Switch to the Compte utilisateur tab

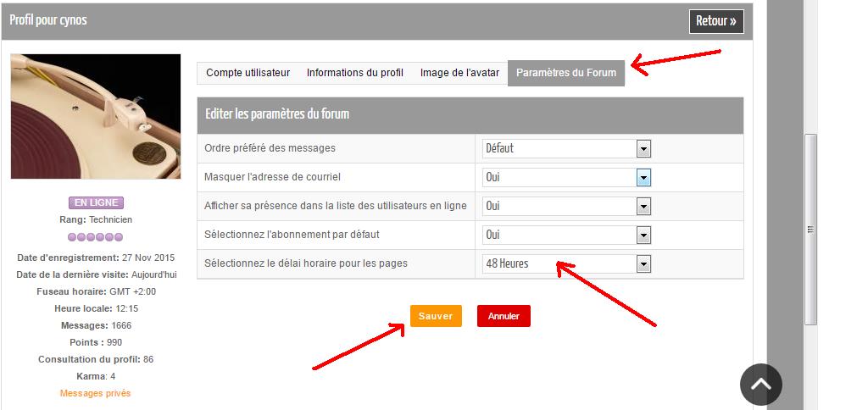point(248,73)
